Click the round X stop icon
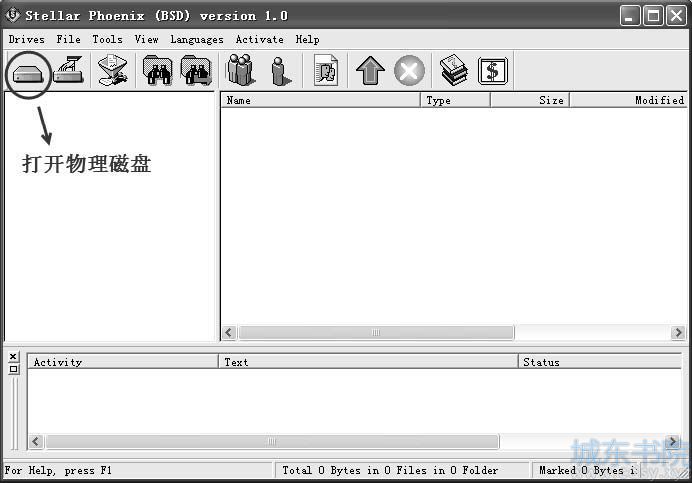Screen dimensions: 692x483 [x=409, y=70]
